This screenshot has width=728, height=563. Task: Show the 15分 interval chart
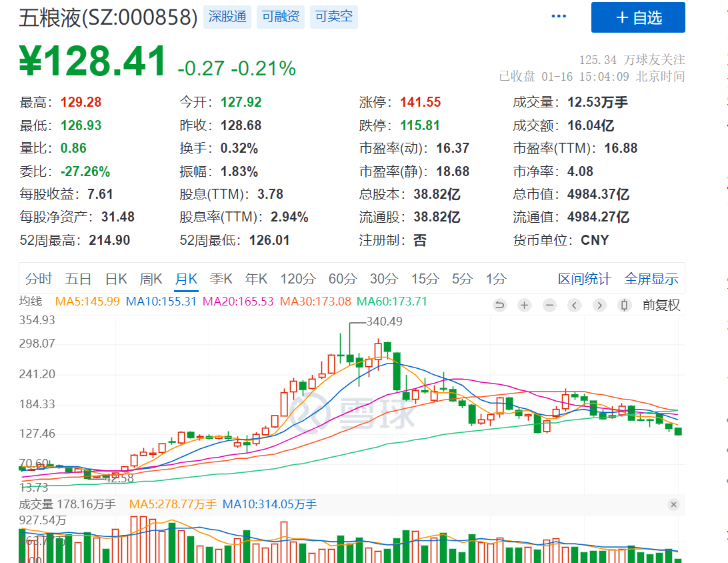click(425, 279)
